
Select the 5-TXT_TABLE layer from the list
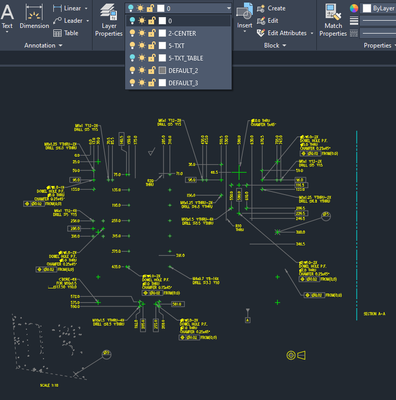click(179, 58)
